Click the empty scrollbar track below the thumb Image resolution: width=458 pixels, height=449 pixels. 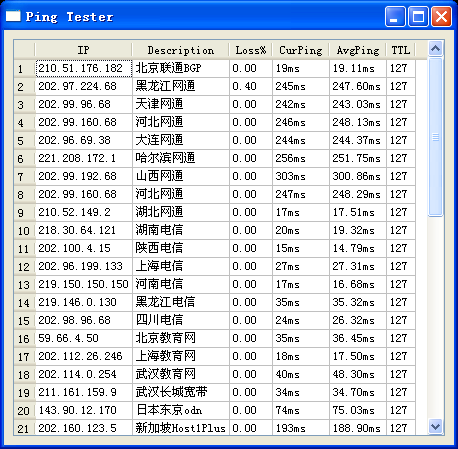point(435,318)
